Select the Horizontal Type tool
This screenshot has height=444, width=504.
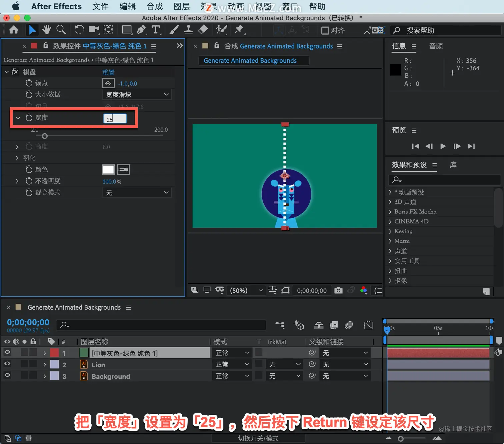156,30
